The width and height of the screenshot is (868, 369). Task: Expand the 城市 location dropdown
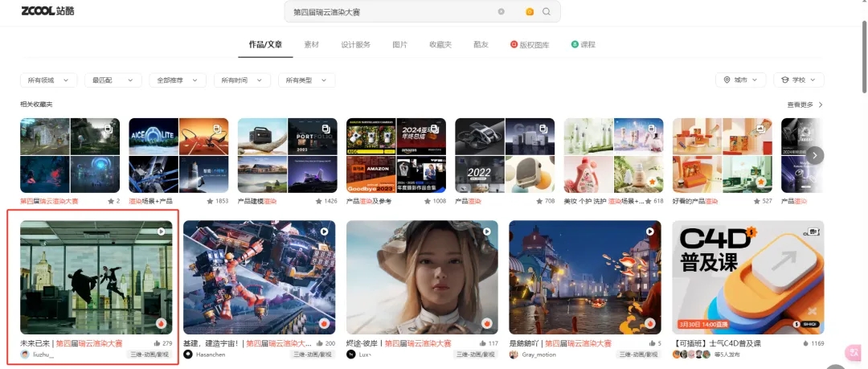739,80
